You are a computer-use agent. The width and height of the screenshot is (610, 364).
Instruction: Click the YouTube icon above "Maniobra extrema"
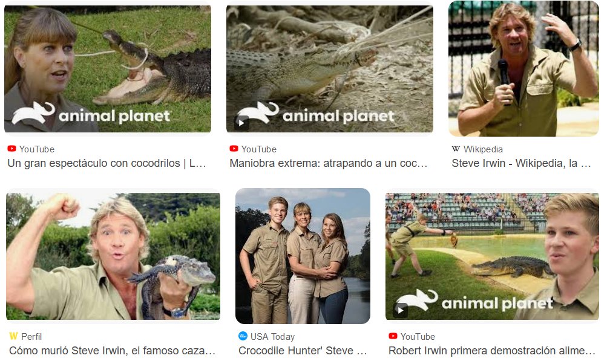[x=234, y=149]
